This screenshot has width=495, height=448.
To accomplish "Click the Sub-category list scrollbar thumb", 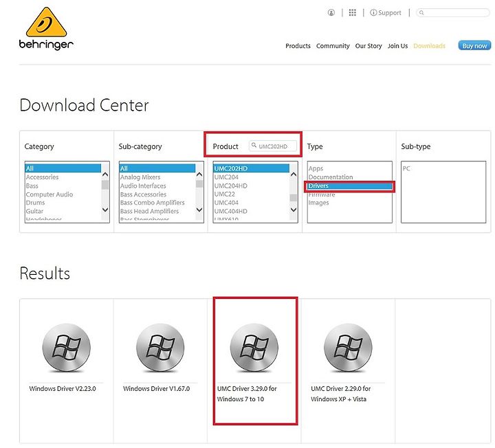I will click(199, 183).
